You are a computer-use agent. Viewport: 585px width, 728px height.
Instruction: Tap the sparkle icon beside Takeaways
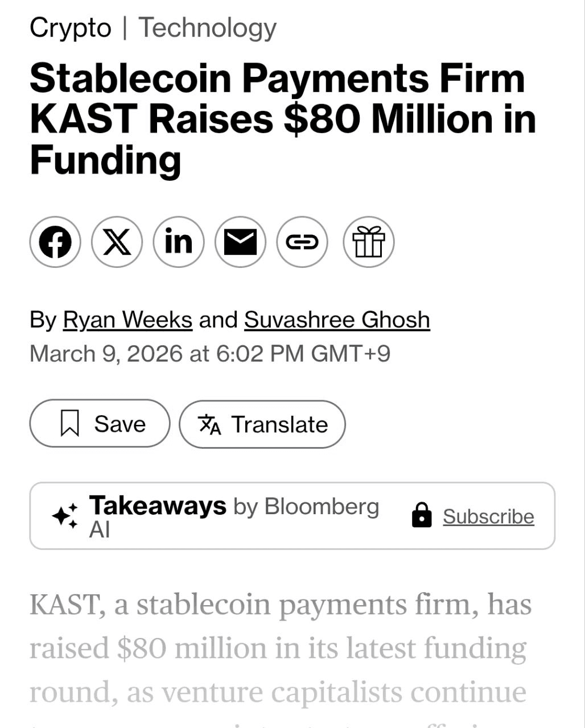[65, 516]
